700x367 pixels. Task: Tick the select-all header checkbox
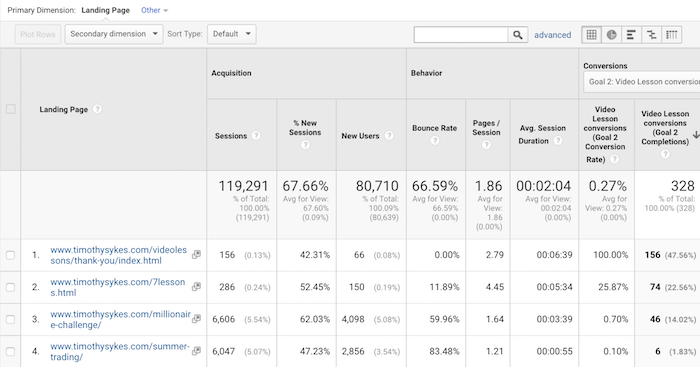[11, 109]
